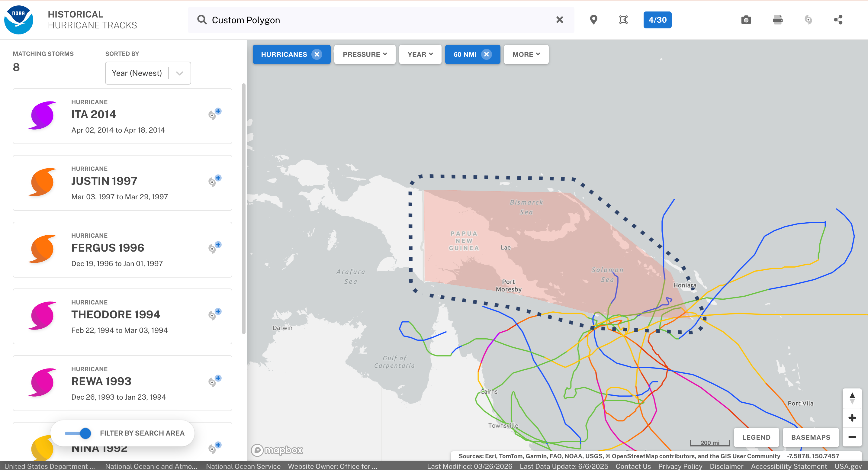Open the More filters menu
Image resolution: width=868 pixels, height=470 pixels.
pos(526,55)
